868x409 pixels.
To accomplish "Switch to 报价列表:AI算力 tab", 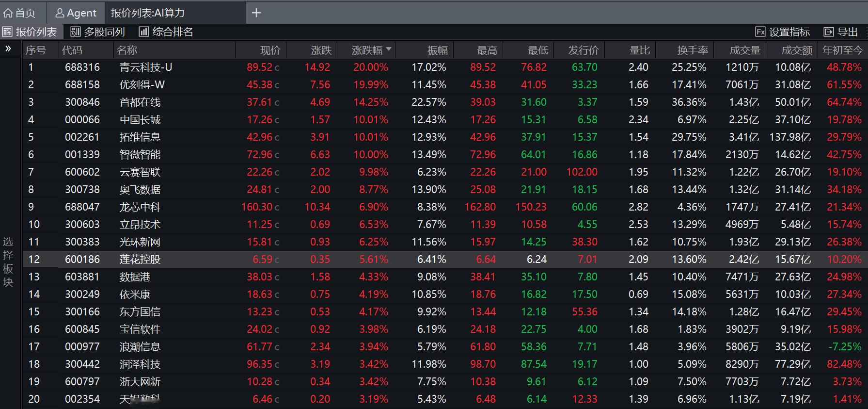I will (148, 13).
